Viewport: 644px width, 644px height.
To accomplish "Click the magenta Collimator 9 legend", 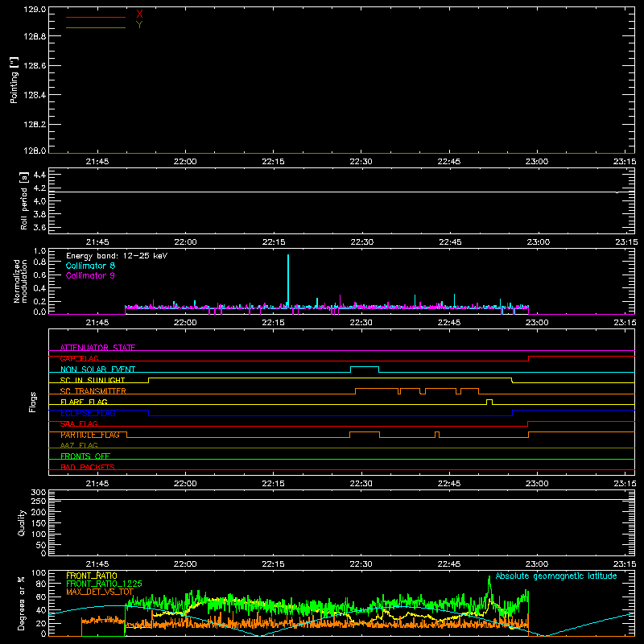I will (x=90, y=275).
